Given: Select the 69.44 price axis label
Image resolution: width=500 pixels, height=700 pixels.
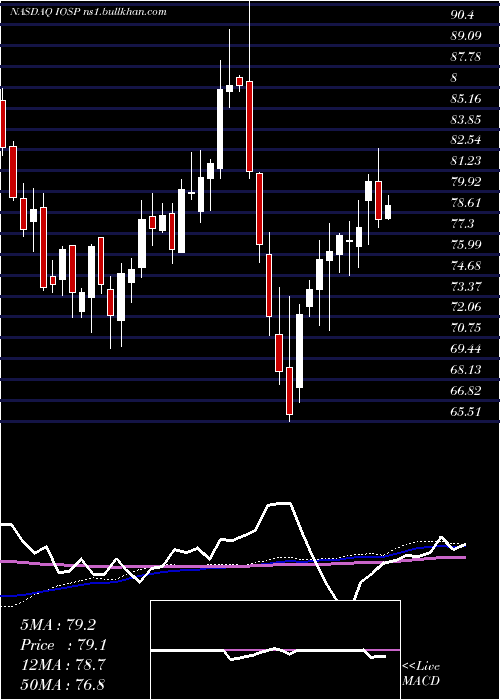Looking at the screenshot, I should [466, 349].
